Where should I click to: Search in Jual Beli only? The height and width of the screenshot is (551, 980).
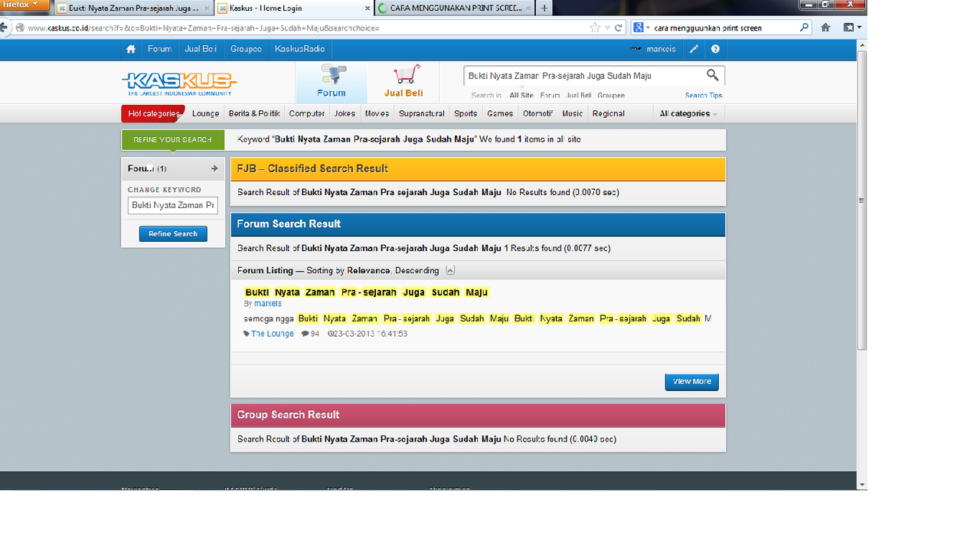point(579,96)
